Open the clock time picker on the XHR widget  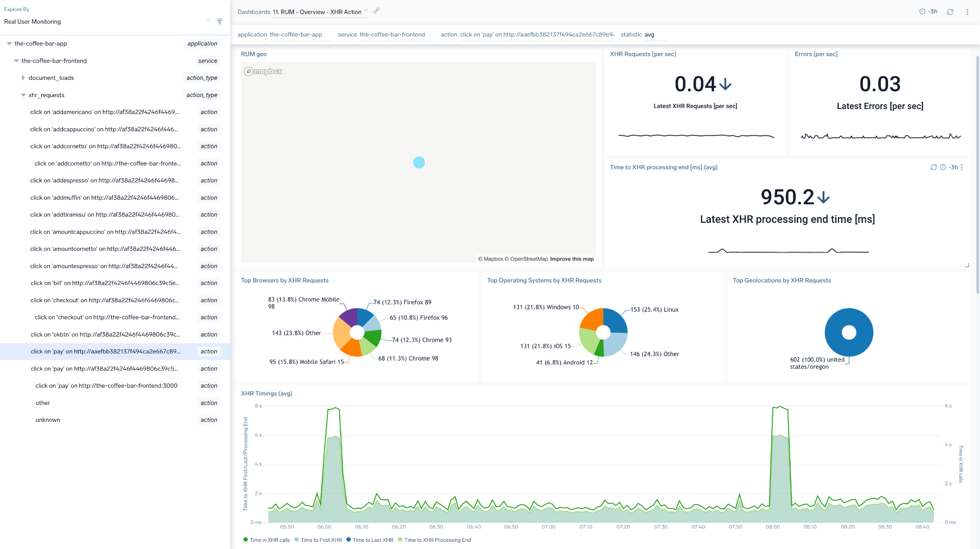943,167
